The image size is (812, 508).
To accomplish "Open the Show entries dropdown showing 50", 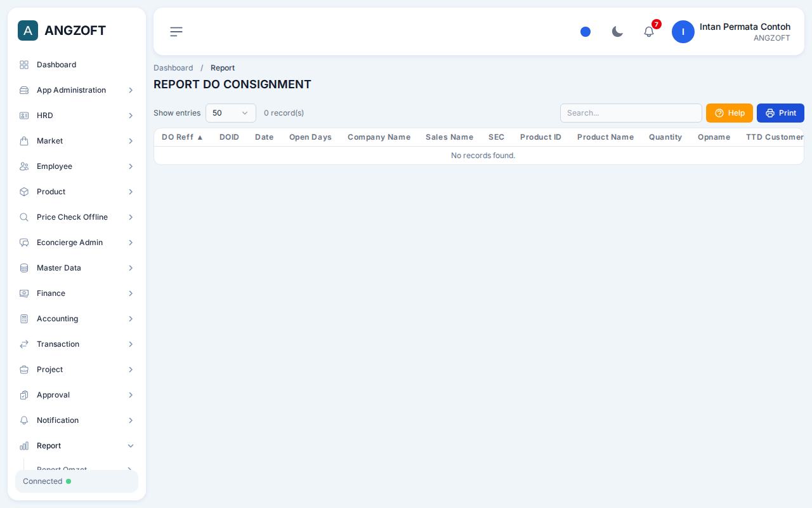I will (231, 113).
